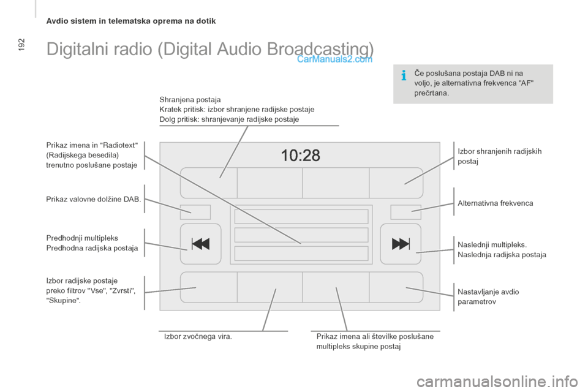Open audio parameters settings button, bottom-right
This screenshot has width=588, height=392.
396,287
